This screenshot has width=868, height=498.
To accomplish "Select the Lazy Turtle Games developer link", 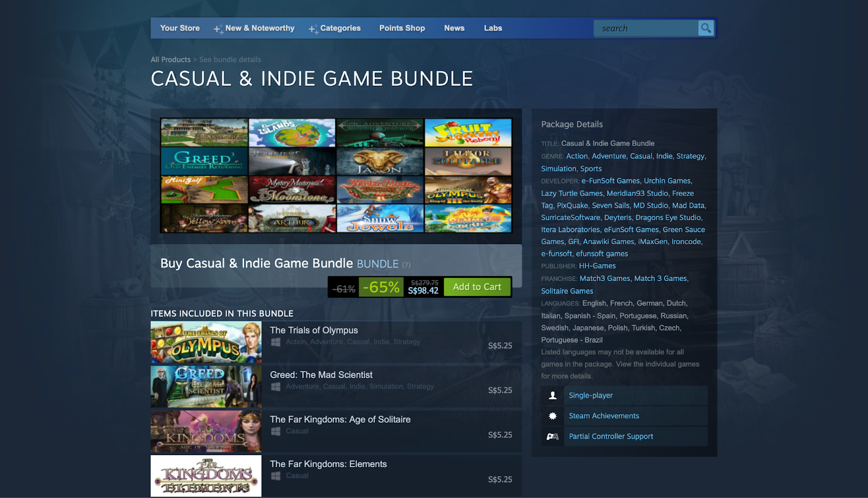I will [572, 193].
